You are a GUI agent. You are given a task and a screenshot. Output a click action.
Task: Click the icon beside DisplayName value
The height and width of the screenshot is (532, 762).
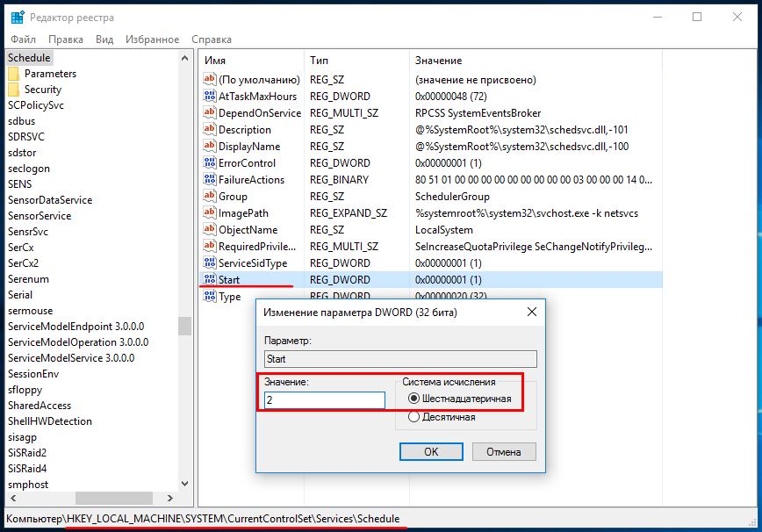210,146
